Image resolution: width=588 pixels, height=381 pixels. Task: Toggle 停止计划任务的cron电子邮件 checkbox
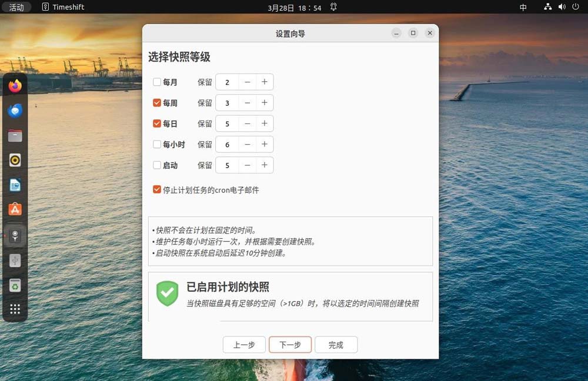pyautogui.click(x=157, y=189)
